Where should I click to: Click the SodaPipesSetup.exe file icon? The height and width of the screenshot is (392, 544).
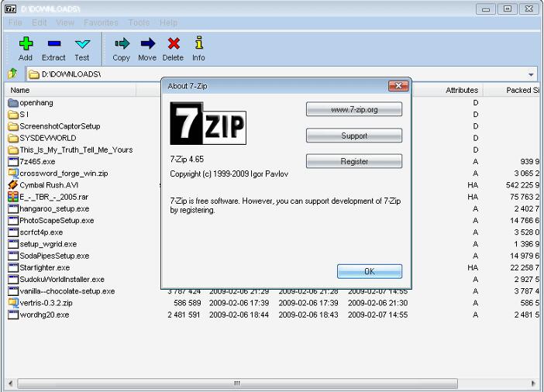13,256
